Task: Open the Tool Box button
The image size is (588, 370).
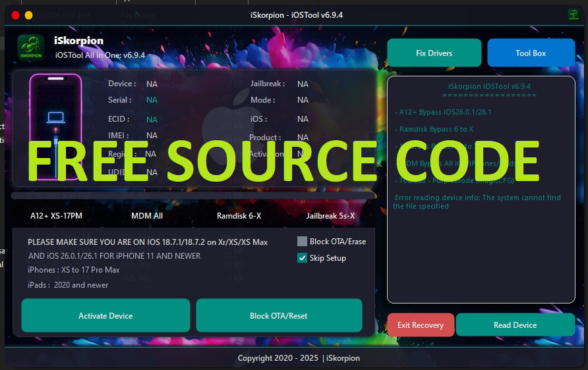Action: pos(531,53)
